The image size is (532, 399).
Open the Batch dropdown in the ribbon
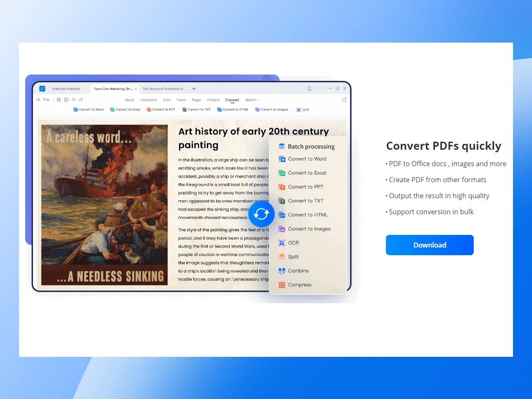coord(252,100)
